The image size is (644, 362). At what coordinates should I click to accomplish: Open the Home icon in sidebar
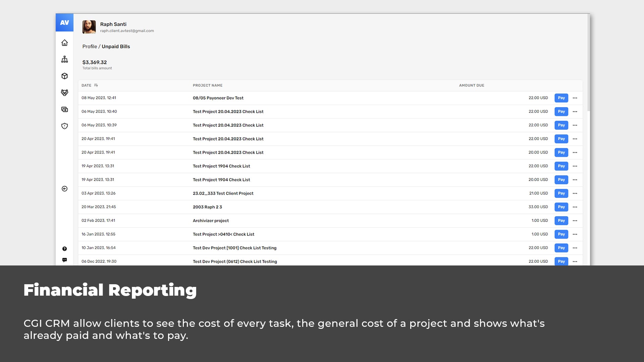click(64, 43)
